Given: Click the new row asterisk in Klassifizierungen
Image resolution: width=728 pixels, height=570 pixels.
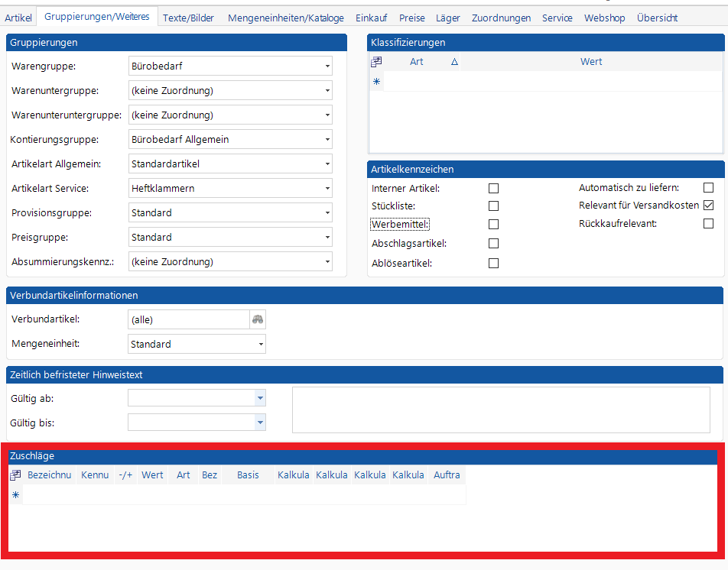Looking at the screenshot, I should (376, 81).
